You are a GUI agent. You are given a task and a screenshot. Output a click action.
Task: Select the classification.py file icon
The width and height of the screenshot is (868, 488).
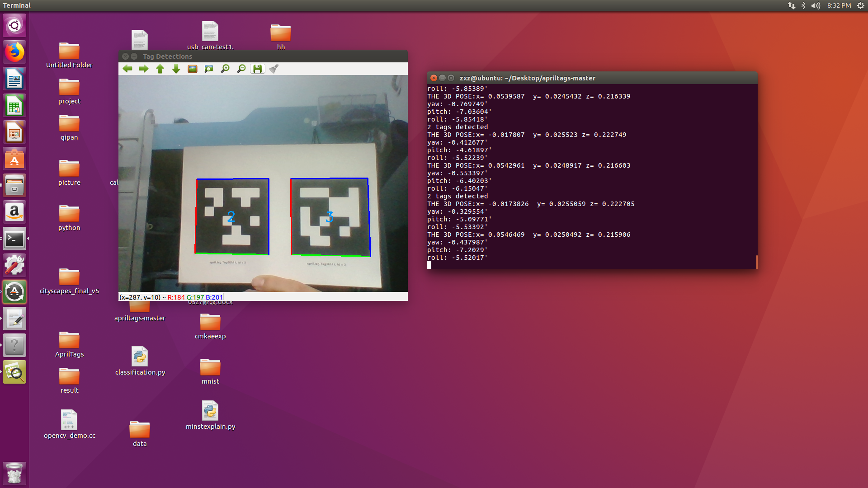[140, 357]
